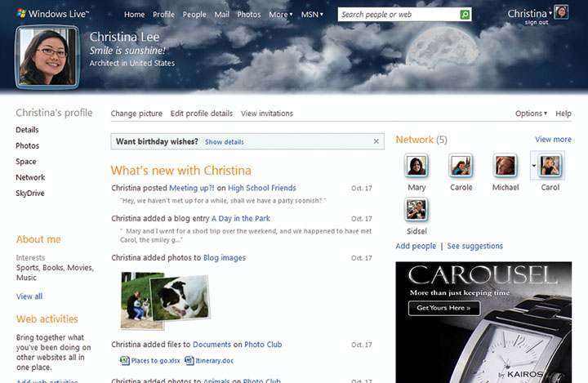Image resolution: width=588 pixels, height=383 pixels.
Task: Open Carole's network avatar
Action: [461, 167]
